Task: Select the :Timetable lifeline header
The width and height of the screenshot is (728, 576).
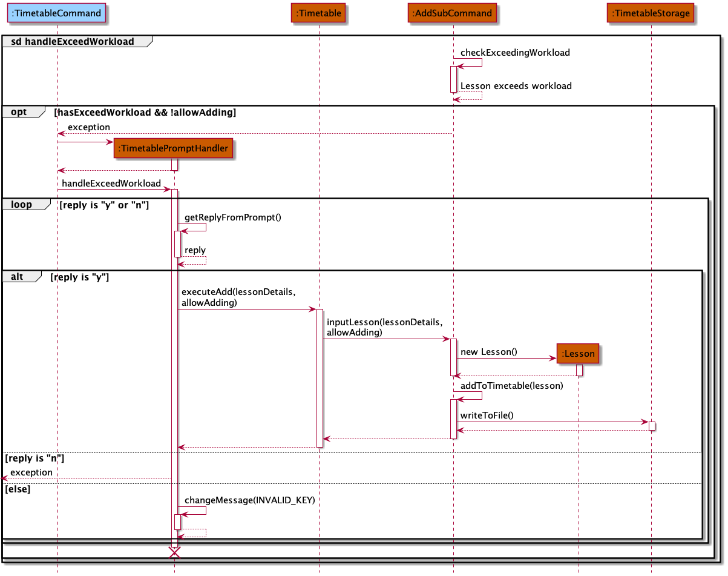Action: [318, 13]
